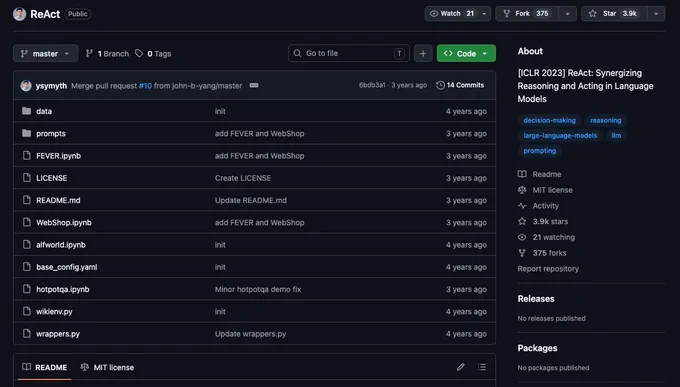Screen dimensions: 680x387
Task: Click the ysymyth commit author avatar
Action: [26, 85]
